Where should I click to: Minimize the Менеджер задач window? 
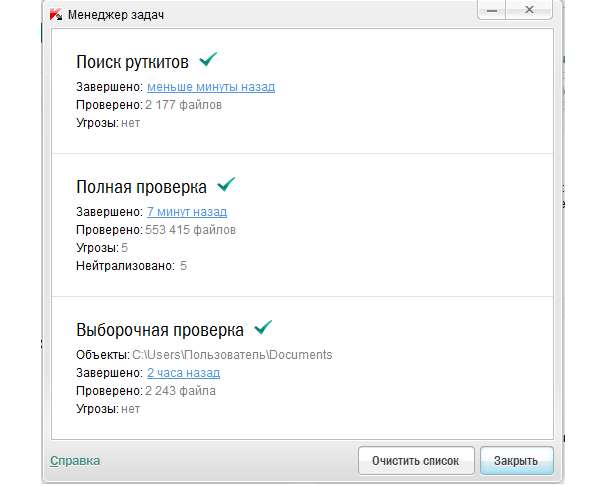(492, 10)
